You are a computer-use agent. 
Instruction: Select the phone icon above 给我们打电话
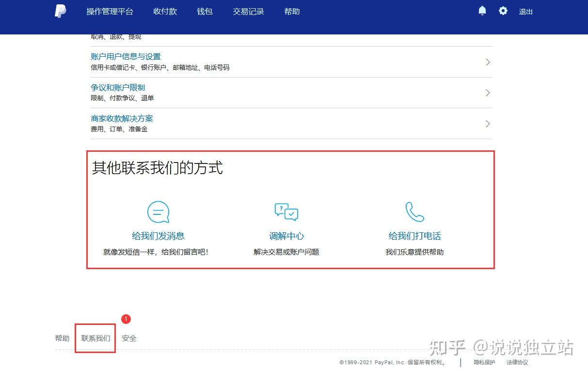click(414, 211)
